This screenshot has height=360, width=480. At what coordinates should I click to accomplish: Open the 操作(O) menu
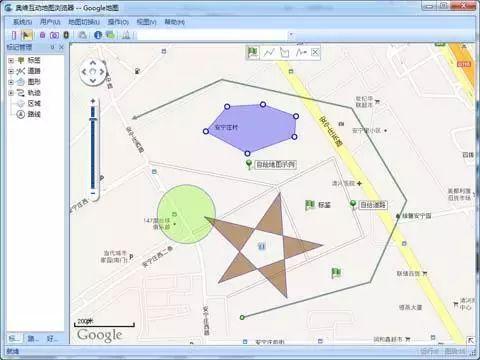118,22
